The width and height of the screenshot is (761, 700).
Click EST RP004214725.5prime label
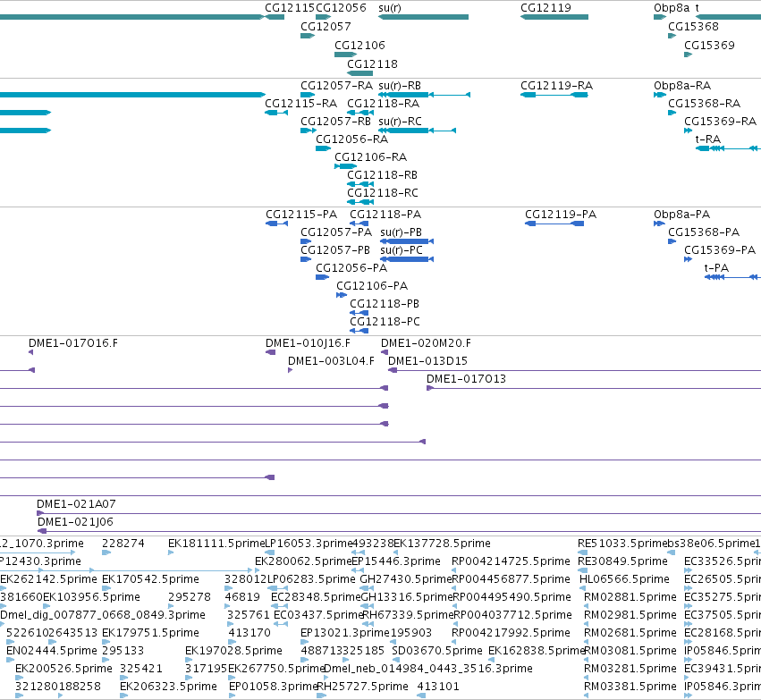(x=511, y=562)
